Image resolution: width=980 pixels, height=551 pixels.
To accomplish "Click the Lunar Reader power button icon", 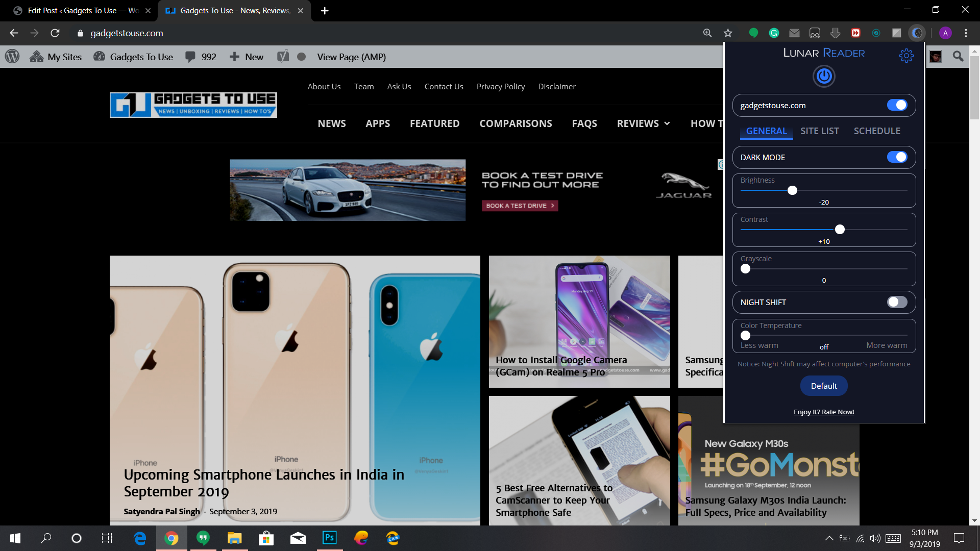I will pos(824,76).
